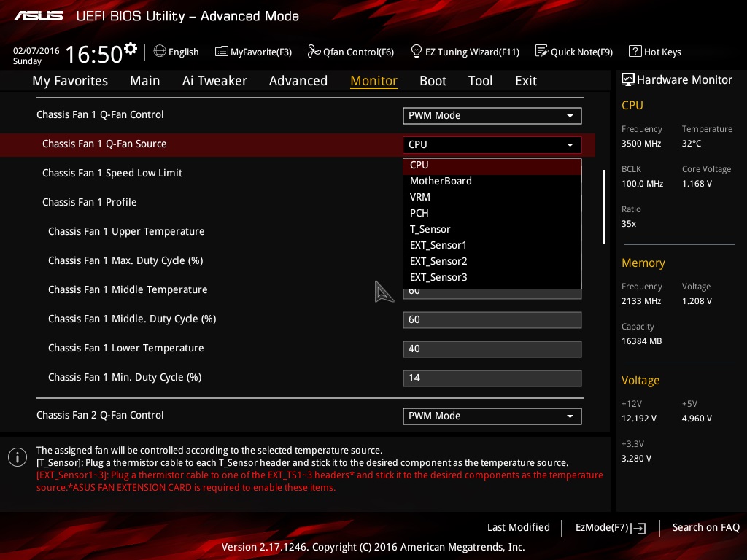Click Search on FAQ
This screenshot has height=560, width=747.
[x=705, y=528]
